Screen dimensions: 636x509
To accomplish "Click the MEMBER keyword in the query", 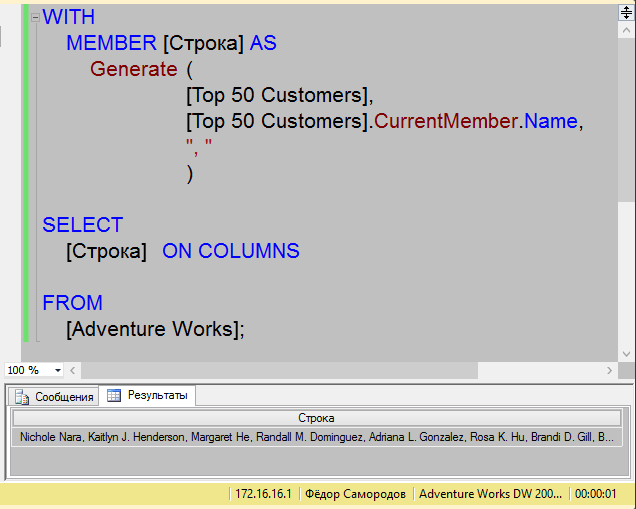I will (x=111, y=43).
